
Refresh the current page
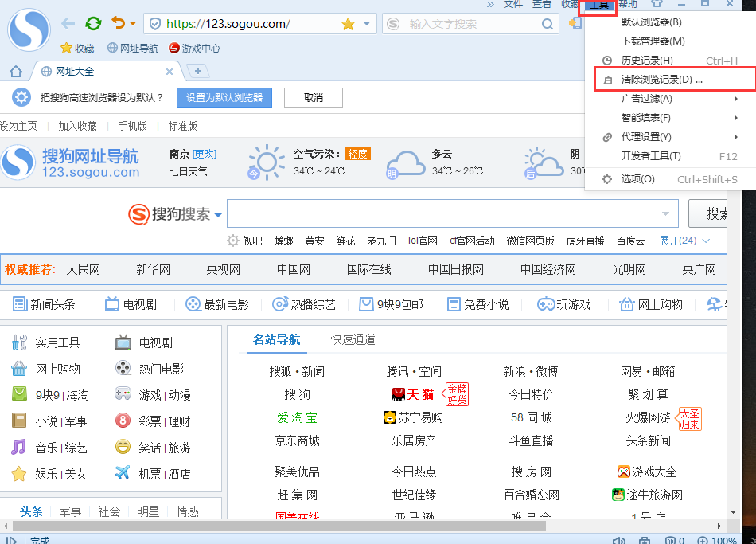(93, 23)
